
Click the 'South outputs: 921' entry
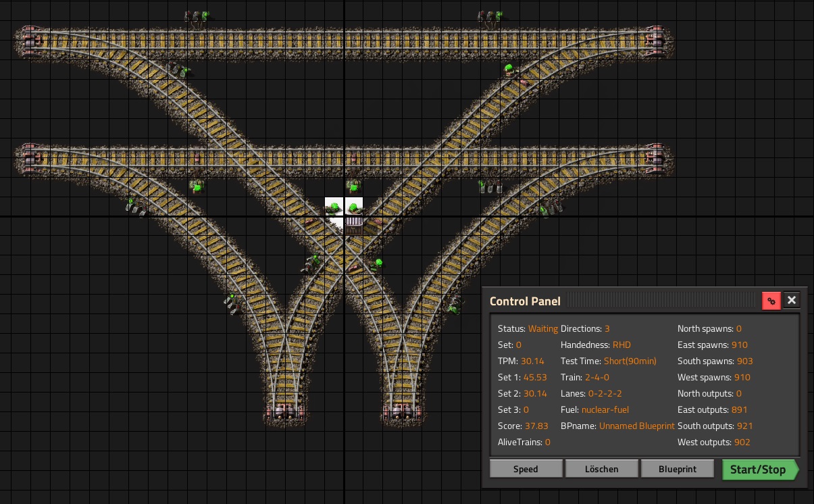pos(715,426)
